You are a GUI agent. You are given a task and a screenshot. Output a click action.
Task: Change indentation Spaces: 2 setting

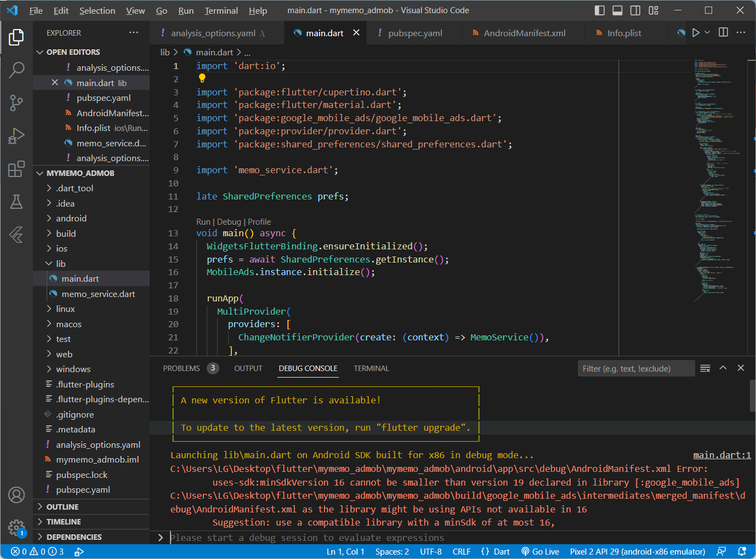pyautogui.click(x=392, y=552)
